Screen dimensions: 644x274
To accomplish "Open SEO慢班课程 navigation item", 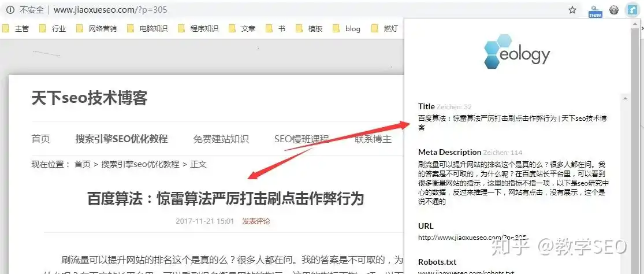I will click(x=302, y=139).
